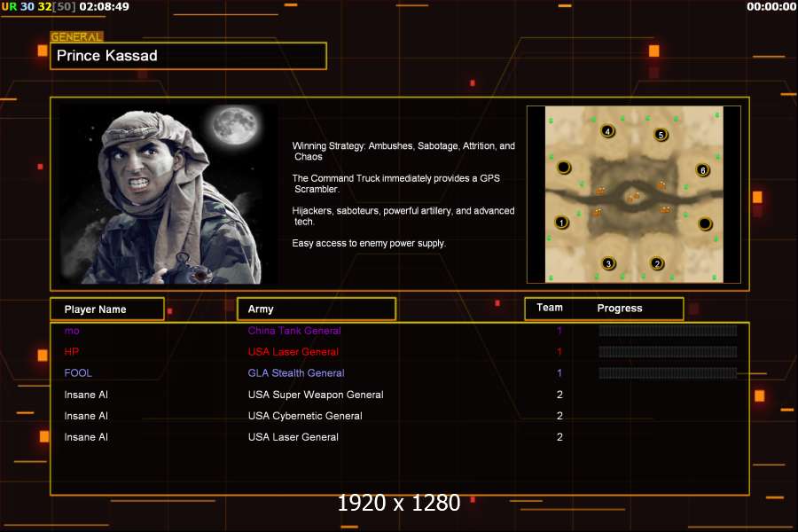Click China Tank General army text
Image resolution: width=798 pixels, height=532 pixels.
294,331
